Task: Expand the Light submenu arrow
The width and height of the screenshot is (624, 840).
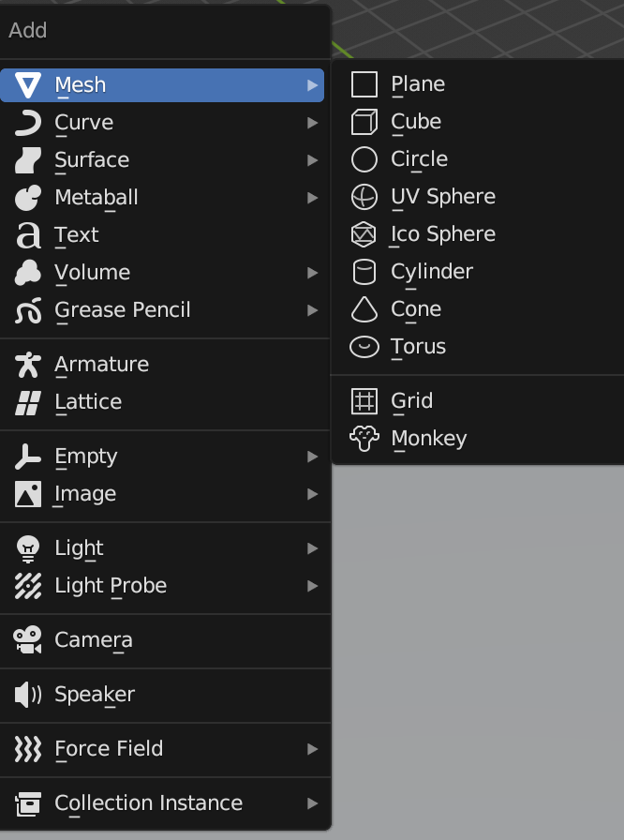Action: tap(312, 548)
